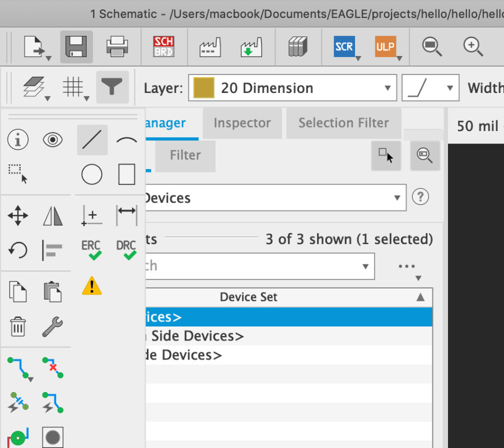Select the Line drawing tool
The image size is (504, 448).
click(x=92, y=140)
